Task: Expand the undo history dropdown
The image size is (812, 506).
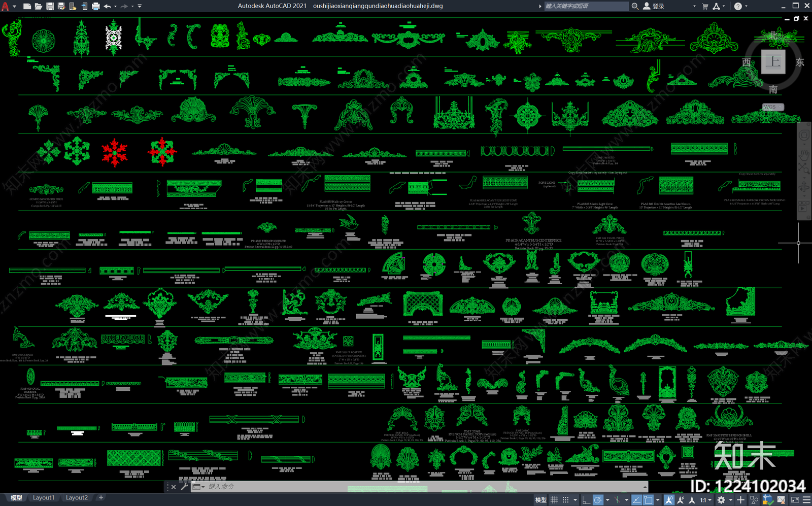Action: click(x=115, y=7)
